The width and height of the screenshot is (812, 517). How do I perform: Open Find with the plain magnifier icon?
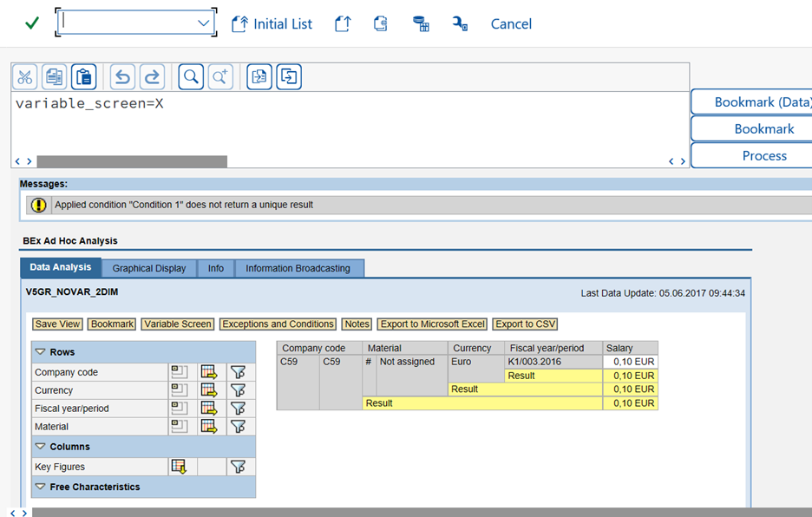pos(191,77)
